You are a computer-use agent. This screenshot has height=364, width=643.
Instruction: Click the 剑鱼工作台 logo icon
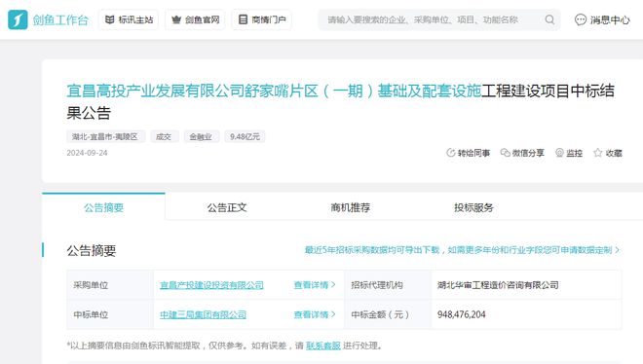18,19
